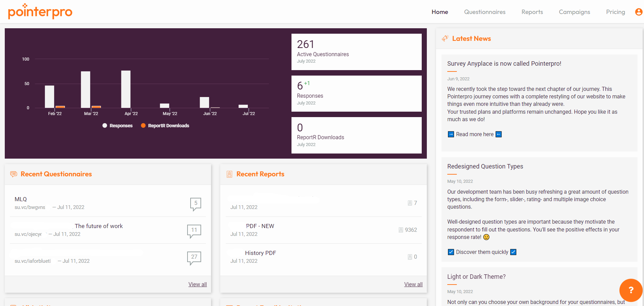View all recent reports

(x=413, y=285)
